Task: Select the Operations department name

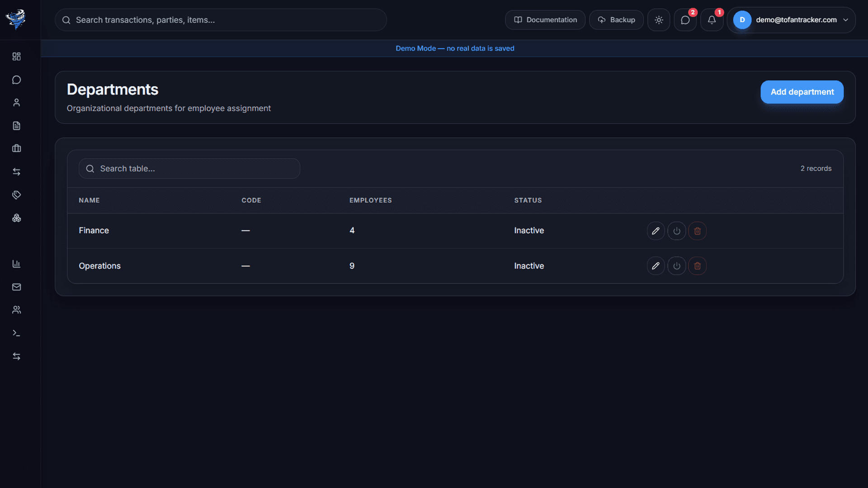Action: point(100,266)
